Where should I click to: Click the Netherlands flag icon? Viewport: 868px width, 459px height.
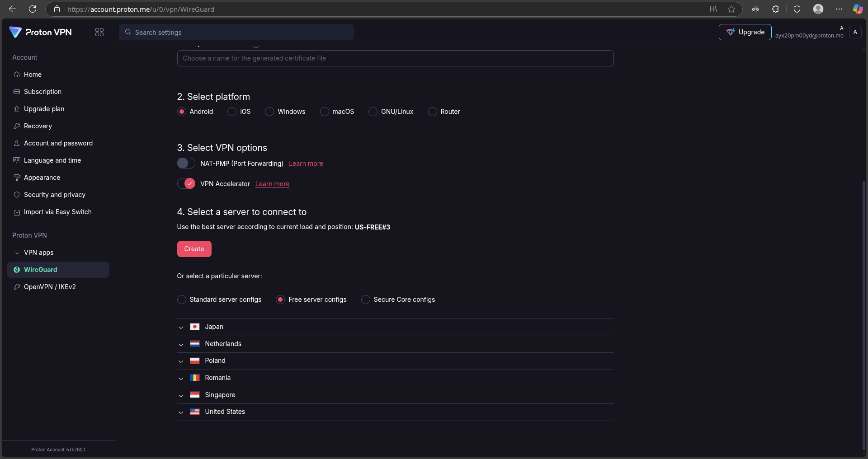(x=195, y=344)
